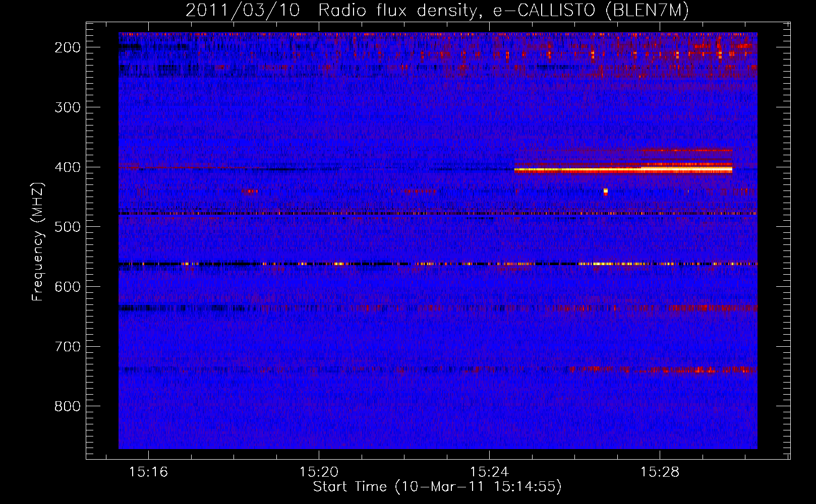Click the small bright spot near 440 MHz
This screenshot has width=816, height=504.
(x=606, y=192)
